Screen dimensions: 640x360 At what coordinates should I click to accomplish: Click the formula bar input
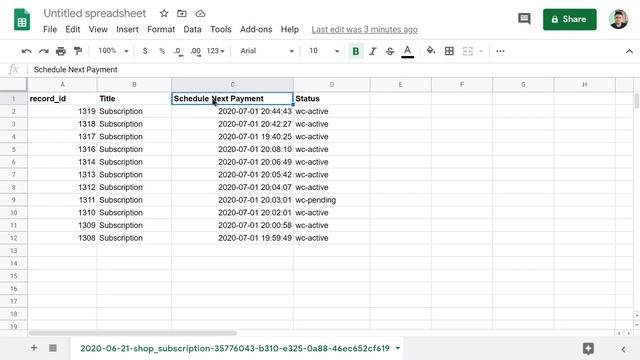pyautogui.click(x=335, y=70)
